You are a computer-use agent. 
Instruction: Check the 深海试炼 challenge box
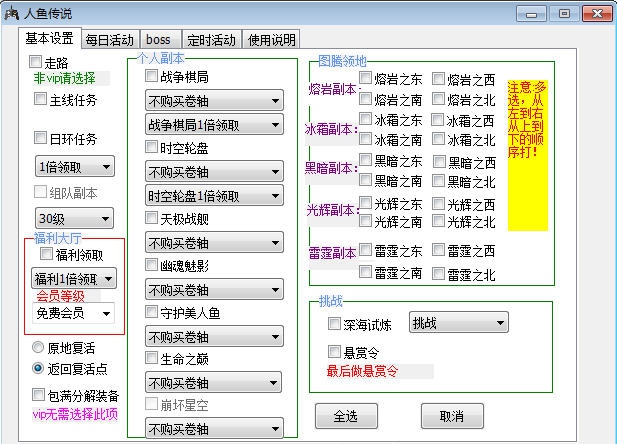[x=335, y=324]
